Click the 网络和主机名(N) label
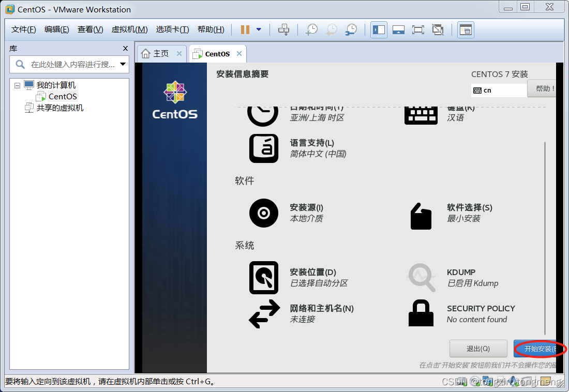 point(322,309)
